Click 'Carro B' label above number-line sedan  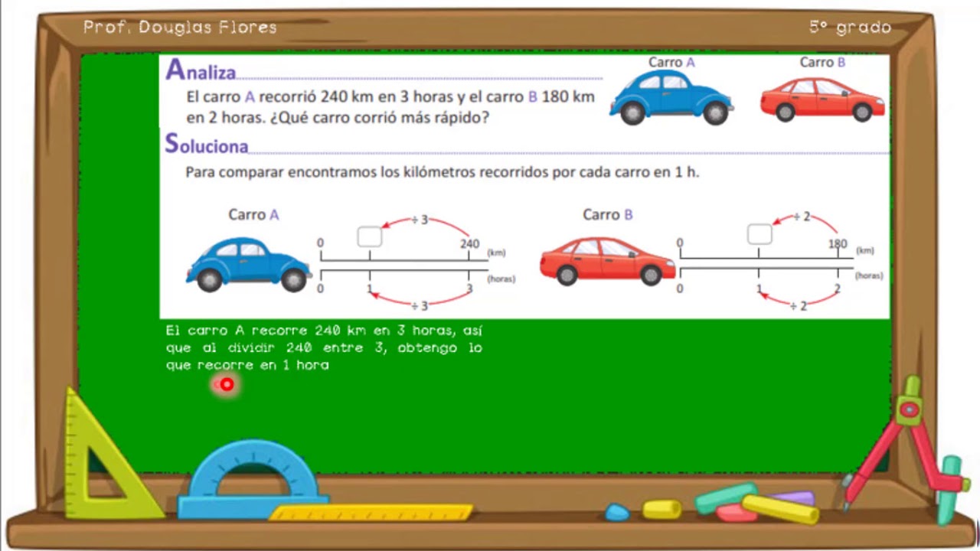point(608,214)
